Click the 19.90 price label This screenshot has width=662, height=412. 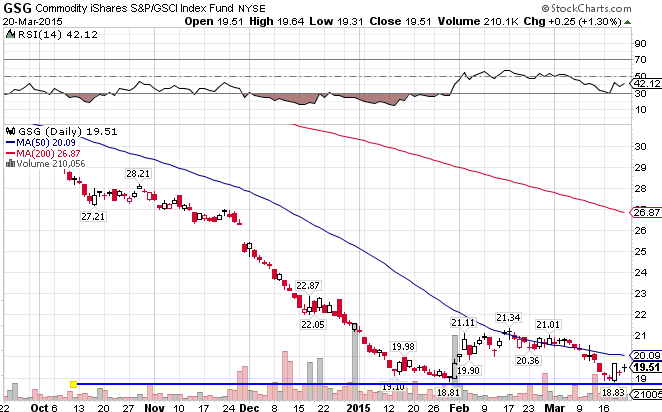coord(469,371)
